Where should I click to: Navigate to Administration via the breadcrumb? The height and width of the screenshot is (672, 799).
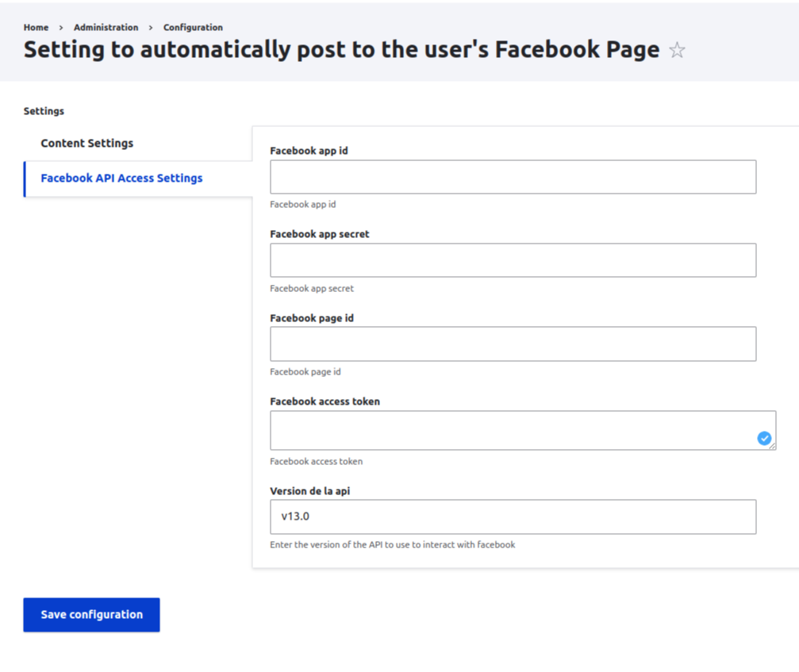point(106,26)
